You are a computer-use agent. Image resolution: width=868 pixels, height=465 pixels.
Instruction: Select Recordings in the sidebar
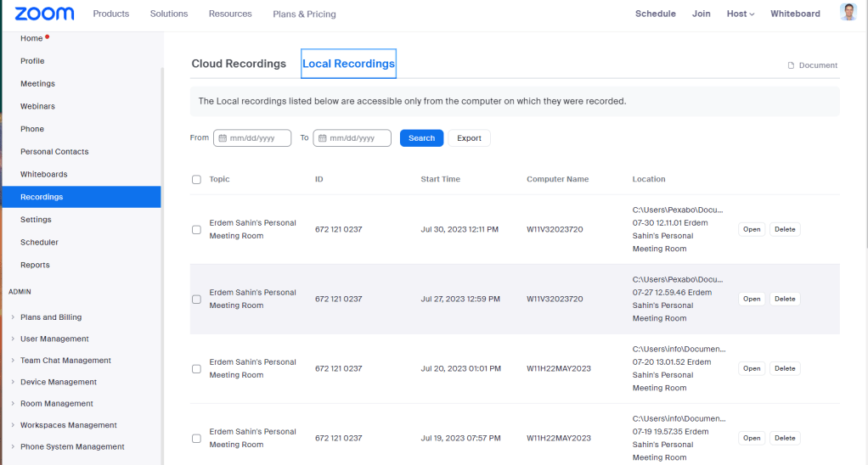(x=82, y=197)
